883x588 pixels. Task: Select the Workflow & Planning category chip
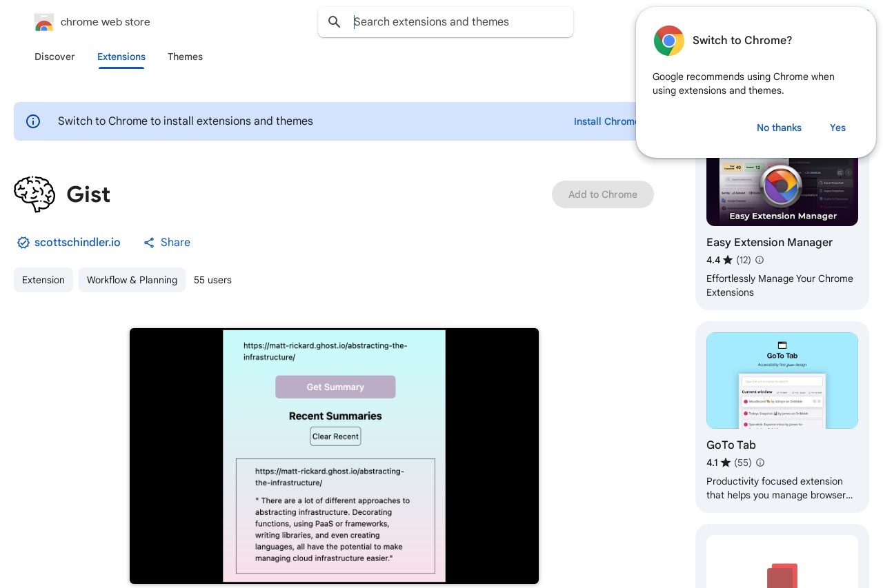132,280
